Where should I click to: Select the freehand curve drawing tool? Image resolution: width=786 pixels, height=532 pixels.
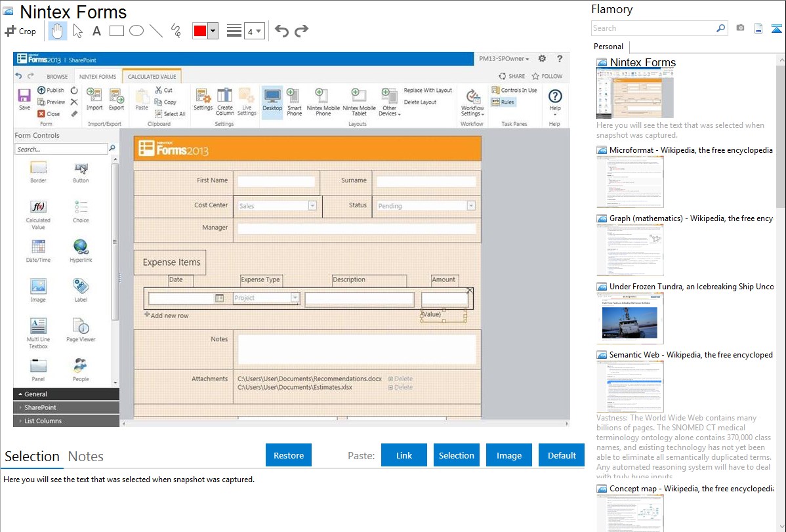[175, 31]
